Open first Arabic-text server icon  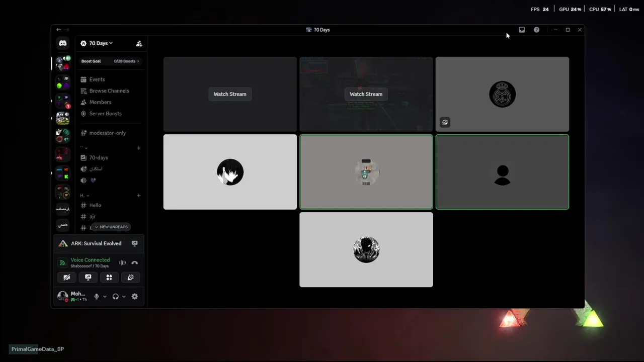63,209
